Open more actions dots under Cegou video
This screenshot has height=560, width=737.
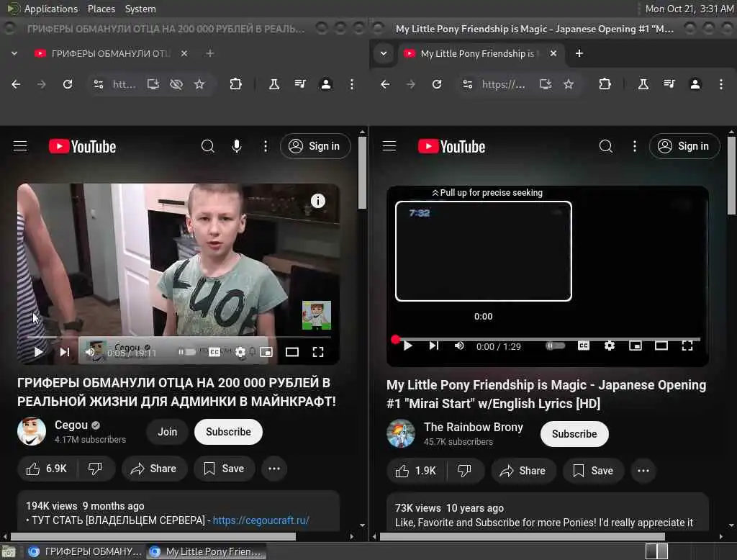point(274,469)
